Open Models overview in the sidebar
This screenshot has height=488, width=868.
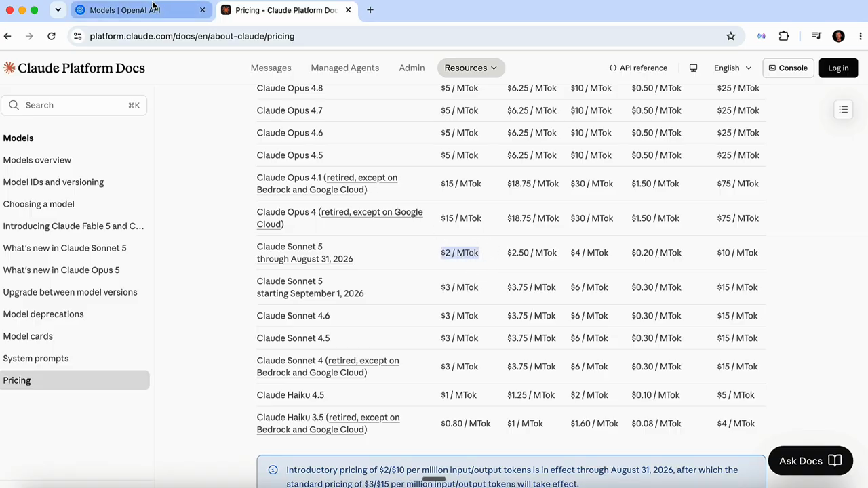[x=37, y=160]
